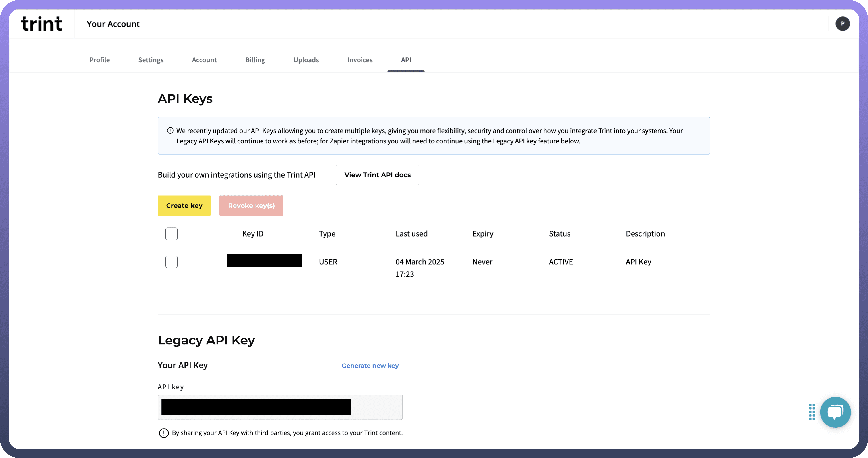Click the warning icon by the sharing notice
The width and height of the screenshot is (868, 458).
click(164, 433)
